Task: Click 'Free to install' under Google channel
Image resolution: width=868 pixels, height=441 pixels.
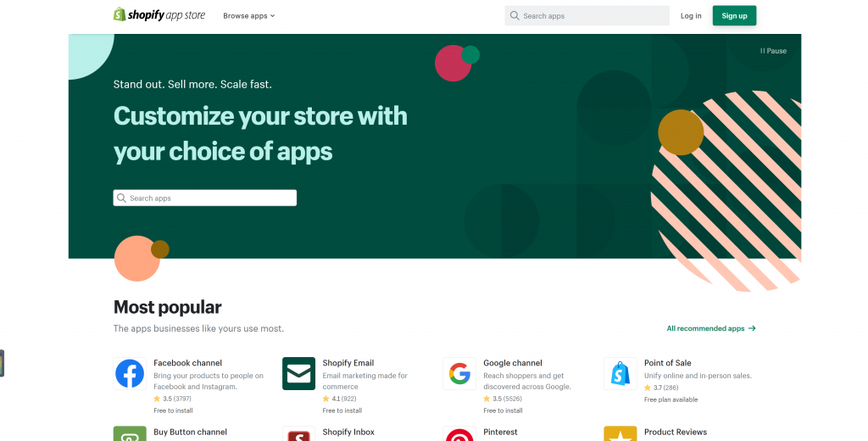Action: [x=503, y=410]
